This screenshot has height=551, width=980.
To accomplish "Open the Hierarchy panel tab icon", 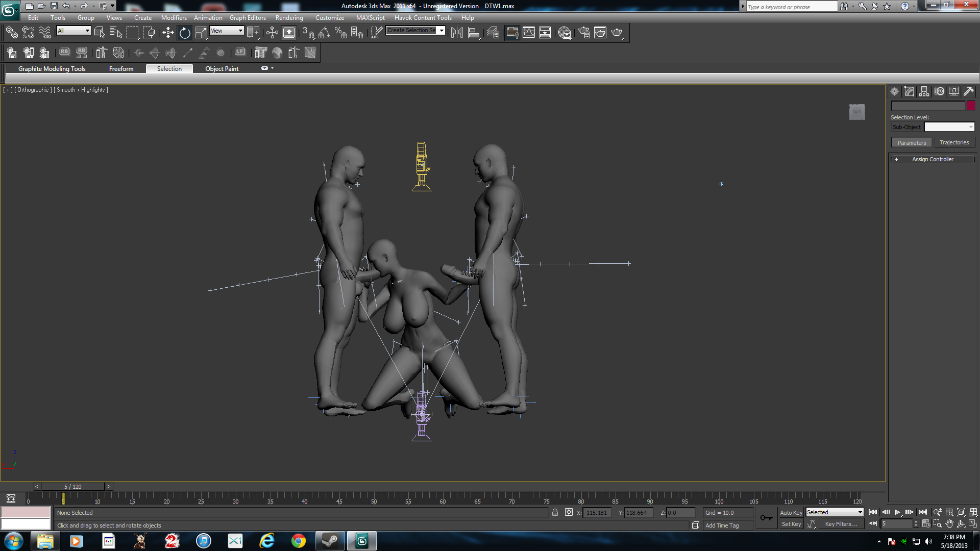I will [924, 91].
